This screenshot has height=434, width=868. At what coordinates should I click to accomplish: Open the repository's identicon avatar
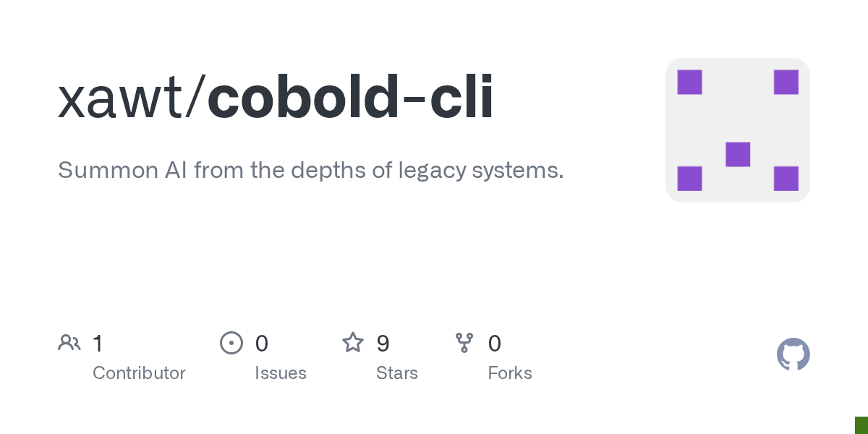pos(737,130)
